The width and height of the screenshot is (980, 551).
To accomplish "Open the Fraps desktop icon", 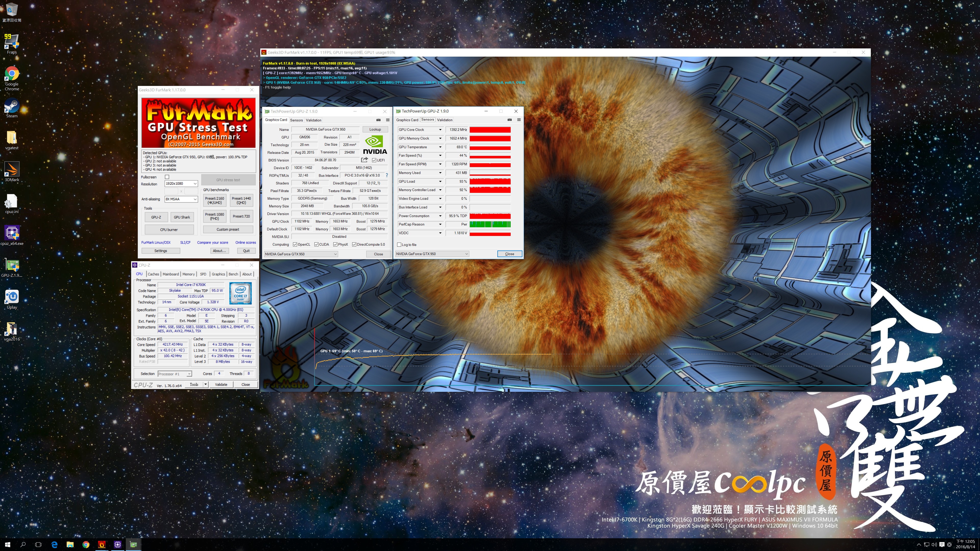I will pyautogui.click(x=12, y=44).
